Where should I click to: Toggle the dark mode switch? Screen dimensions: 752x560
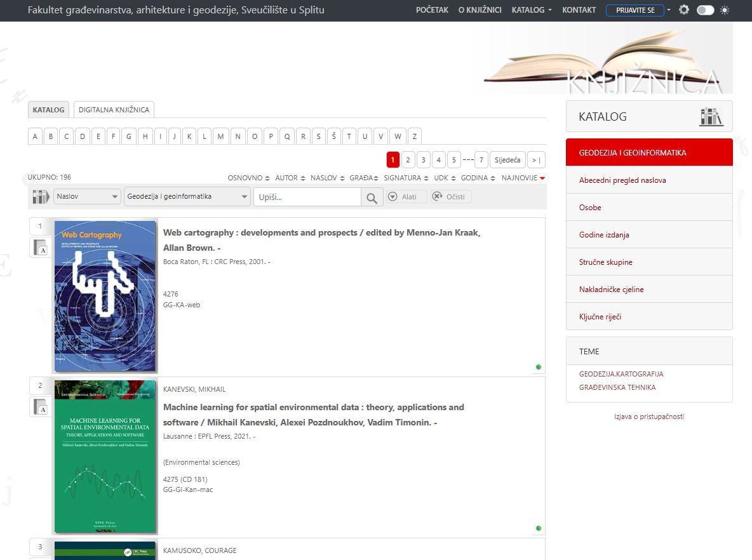click(x=705, y=10)
